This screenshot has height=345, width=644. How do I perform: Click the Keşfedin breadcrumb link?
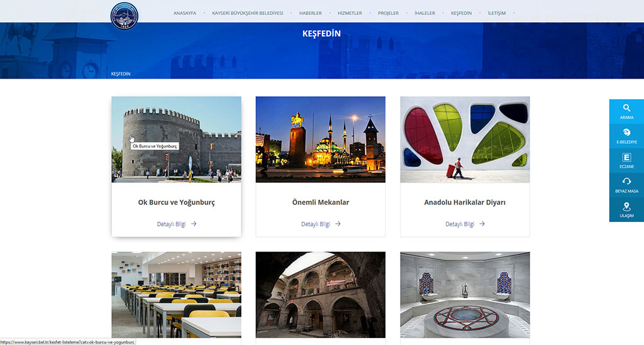(x=121, y=74)
